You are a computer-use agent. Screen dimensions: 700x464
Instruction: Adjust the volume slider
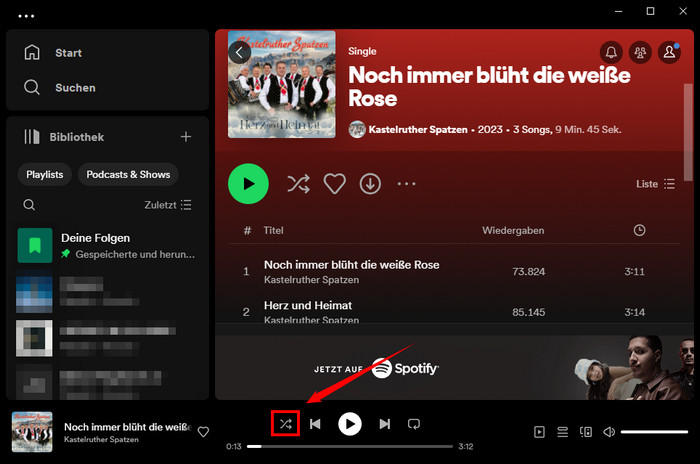coord(654,432)
